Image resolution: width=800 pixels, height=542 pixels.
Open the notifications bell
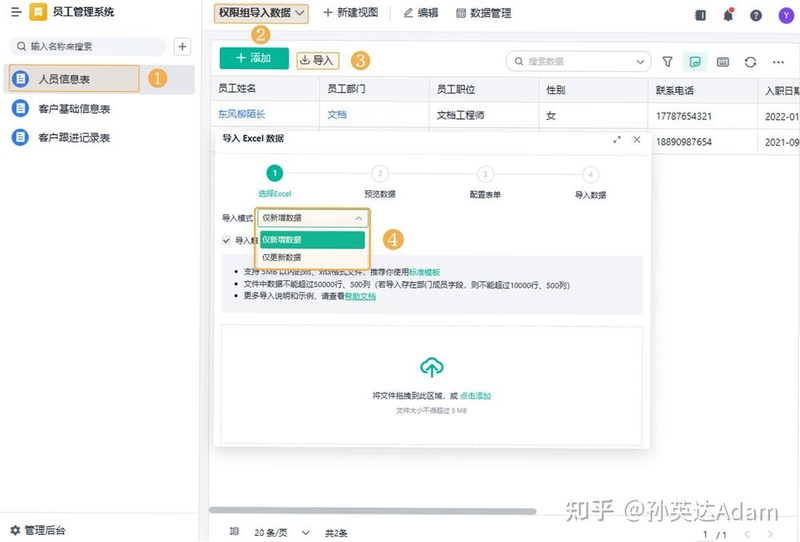click(x=728, y=15)
